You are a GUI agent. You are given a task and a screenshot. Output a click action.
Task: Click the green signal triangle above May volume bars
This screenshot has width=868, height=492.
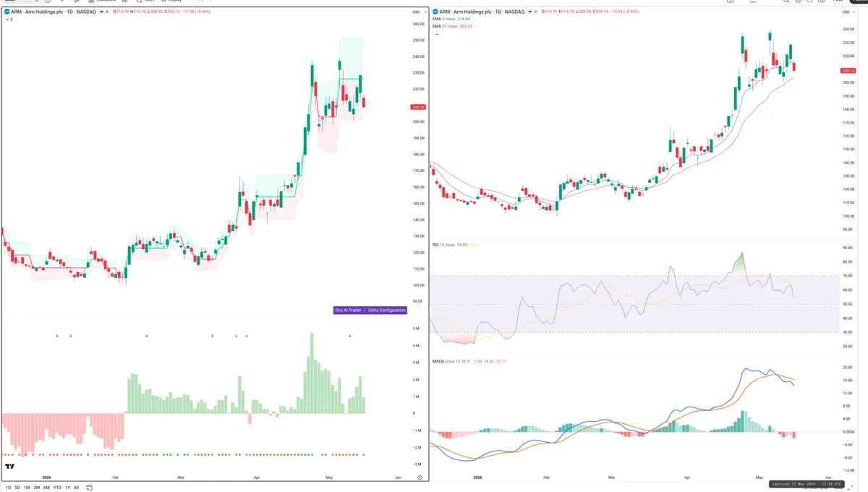coord(350,336)
